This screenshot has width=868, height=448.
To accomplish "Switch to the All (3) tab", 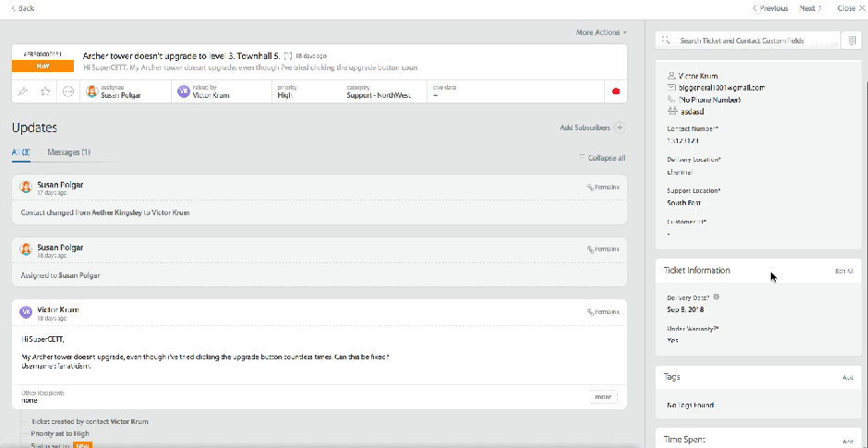I will (x=21, y=152).
